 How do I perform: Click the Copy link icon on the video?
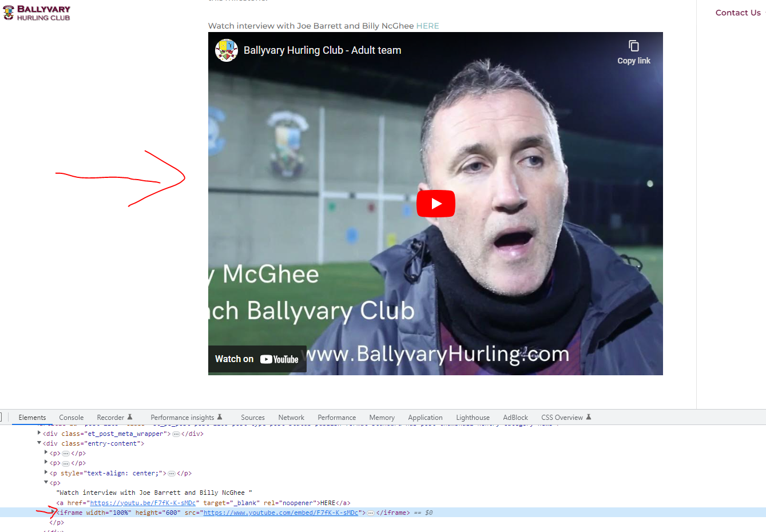[x=634, y=46]
